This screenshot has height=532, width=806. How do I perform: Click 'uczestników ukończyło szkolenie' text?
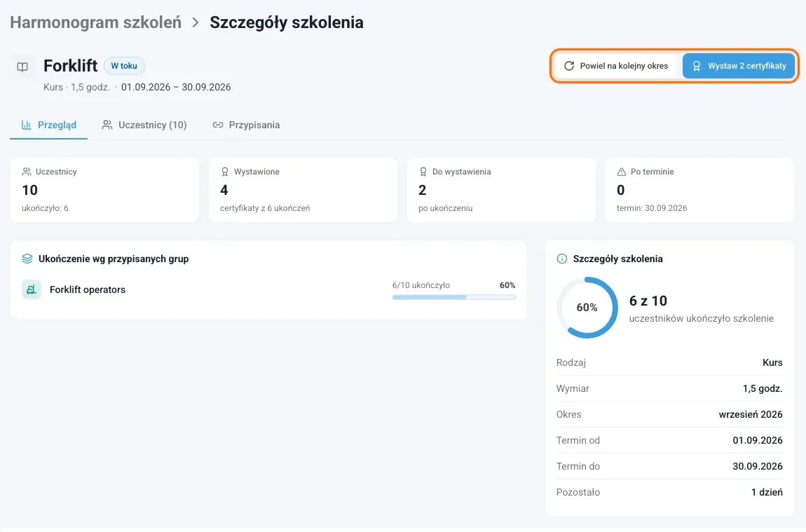[701, 318]
